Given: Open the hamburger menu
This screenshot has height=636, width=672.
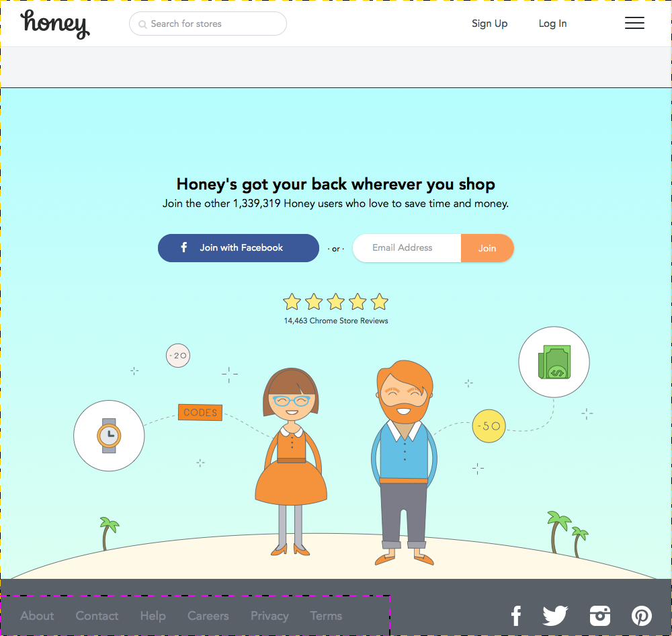Looking at the screenshot, I should [x=634, y=23].
